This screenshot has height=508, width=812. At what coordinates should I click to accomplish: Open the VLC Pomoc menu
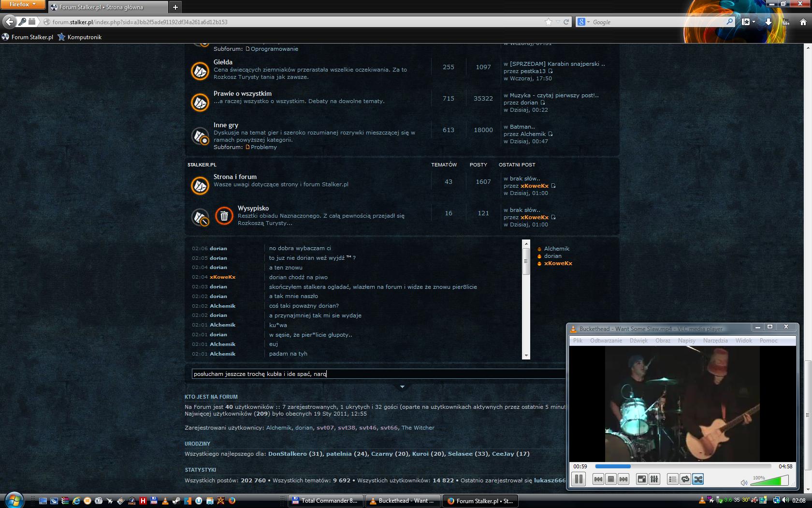[768, 341]
